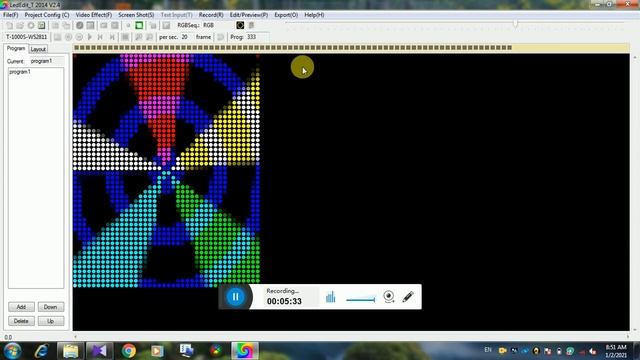Click the Open project toolbar icon
Viewport: 640px width, 360px height.
point(20,25)
